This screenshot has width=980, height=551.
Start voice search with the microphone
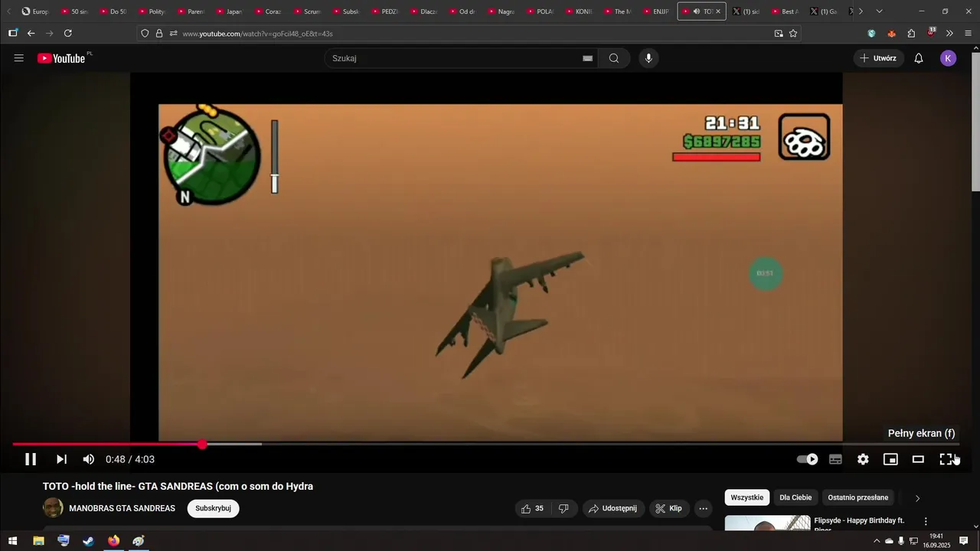[648, 58]
